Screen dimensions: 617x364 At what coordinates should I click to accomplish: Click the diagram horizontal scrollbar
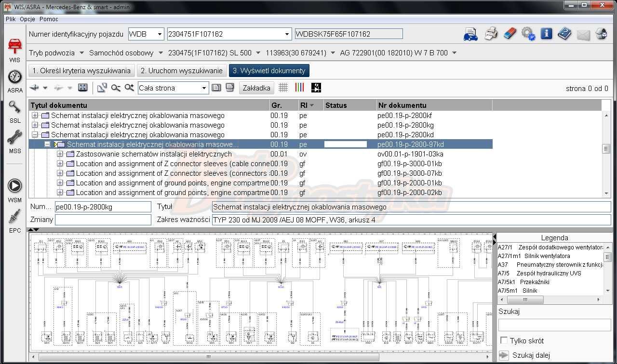click(260, 357)
